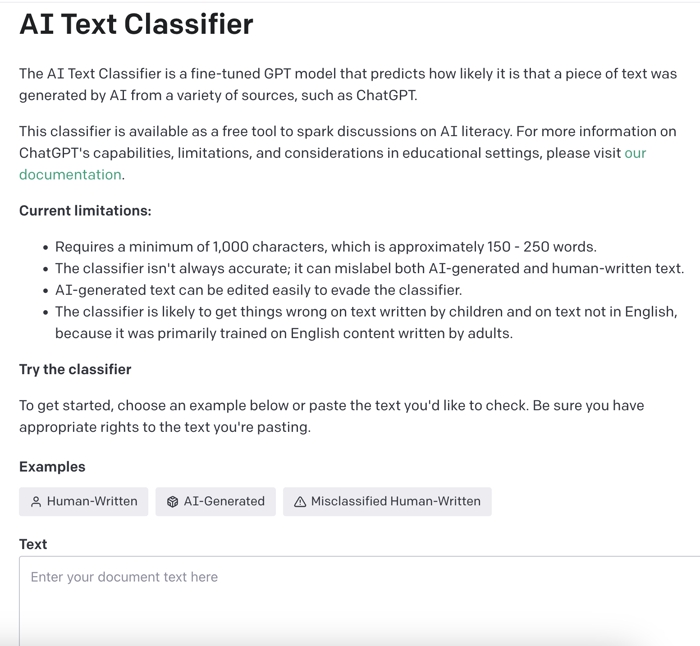The width and height of the screenshot is (700, 646).
Task: Click the bullet about editing AI-generated text
Action: point(258,290)
